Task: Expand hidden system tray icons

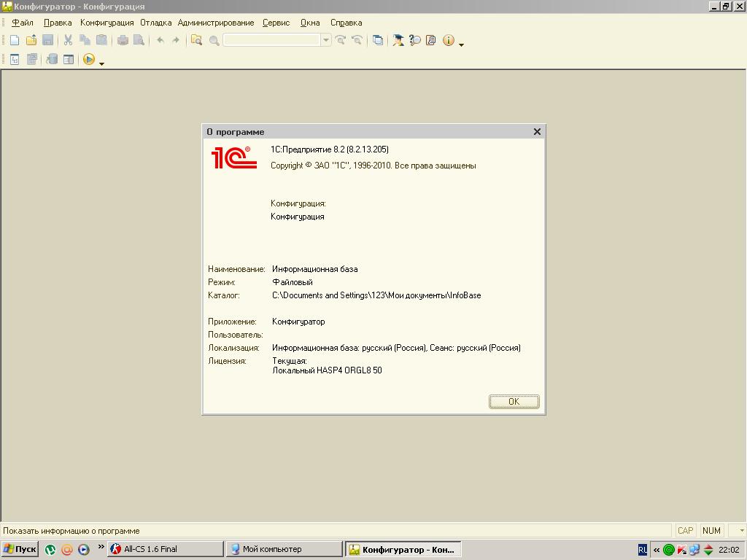Action: (x=656, y=550)
